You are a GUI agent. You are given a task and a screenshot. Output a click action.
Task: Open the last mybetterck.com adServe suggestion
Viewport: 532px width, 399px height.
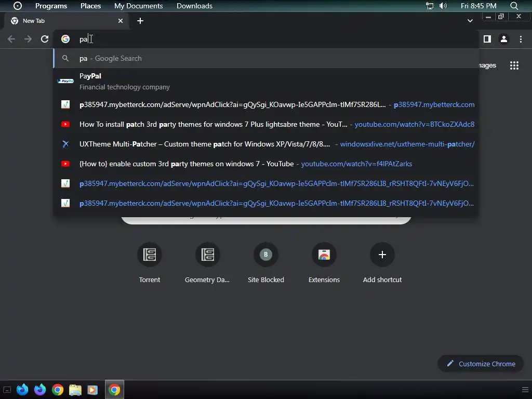pos(266,203)
